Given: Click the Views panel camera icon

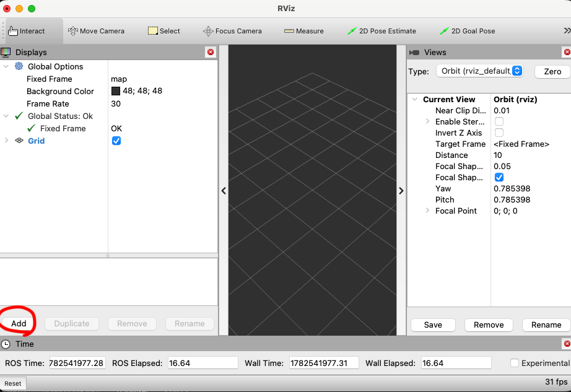Looking at the screenshot, I should pyautogui.click(x=414, y=53).
